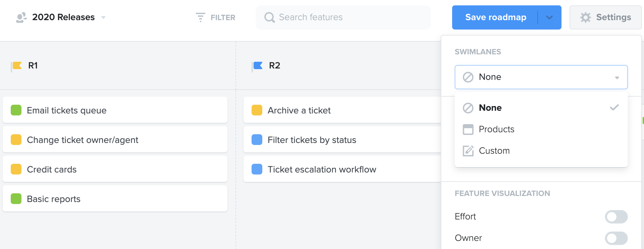Click yellow status square of Credit cards
Screen dimensions: 644x249
pos(16,169)
